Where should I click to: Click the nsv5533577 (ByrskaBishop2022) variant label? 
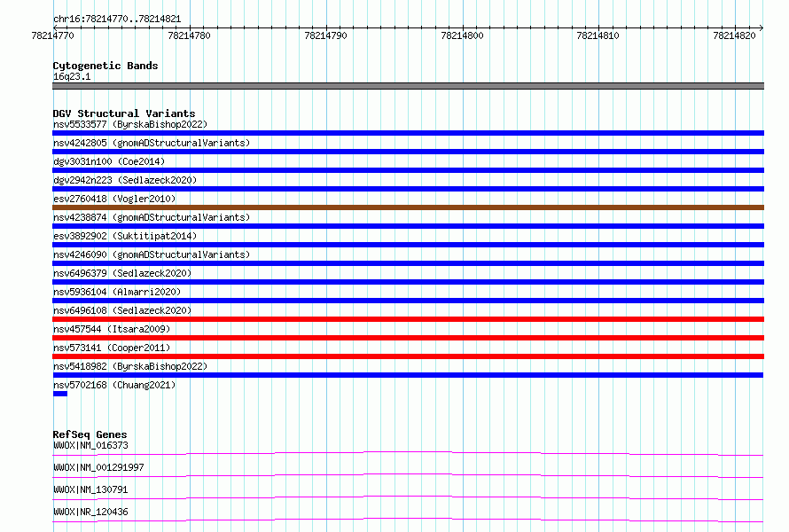tap(130, 124)
